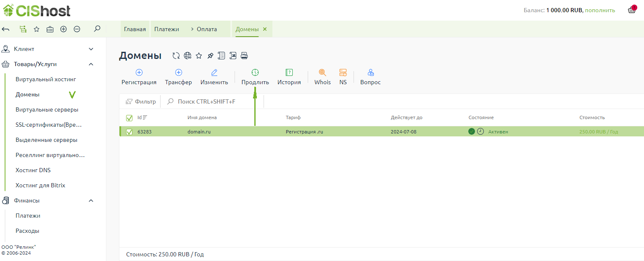Click the Продлить (renew) domain icon
This screenshot has width=644, height=261.
pyautogui.click(x=255, y=73)
